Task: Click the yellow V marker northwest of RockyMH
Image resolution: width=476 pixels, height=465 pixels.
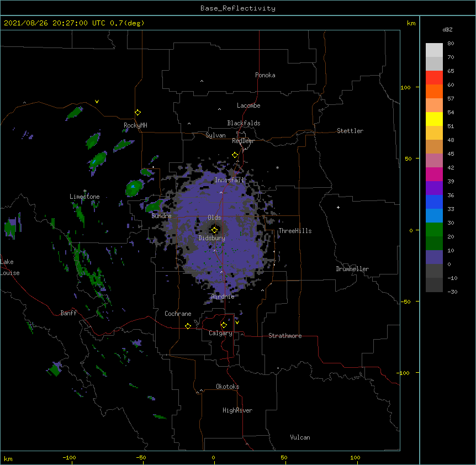Action: coord(97,102)
